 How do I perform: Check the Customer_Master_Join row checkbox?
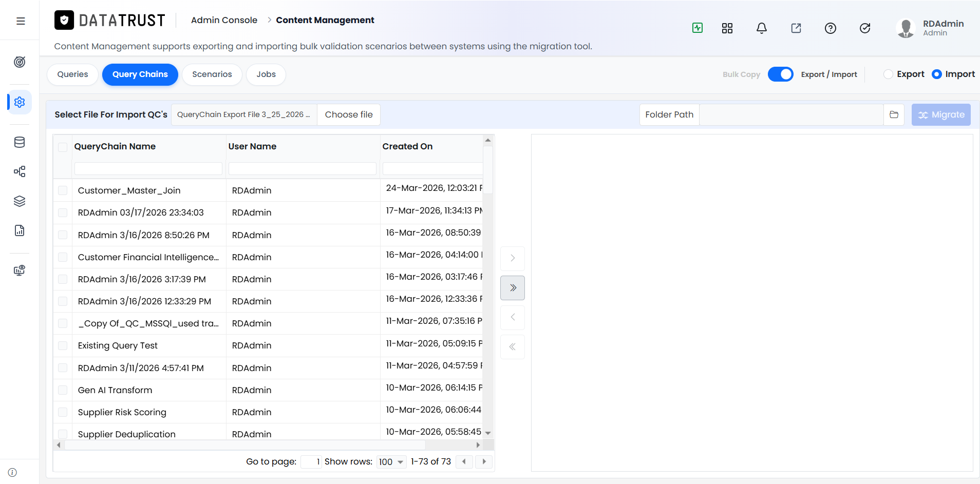point(63,190)
